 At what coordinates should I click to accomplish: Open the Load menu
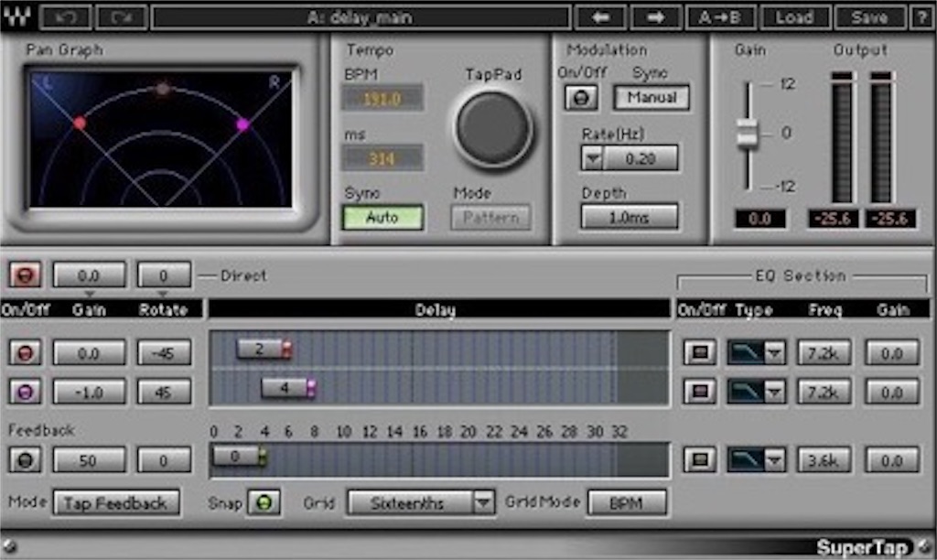(795, 17)
